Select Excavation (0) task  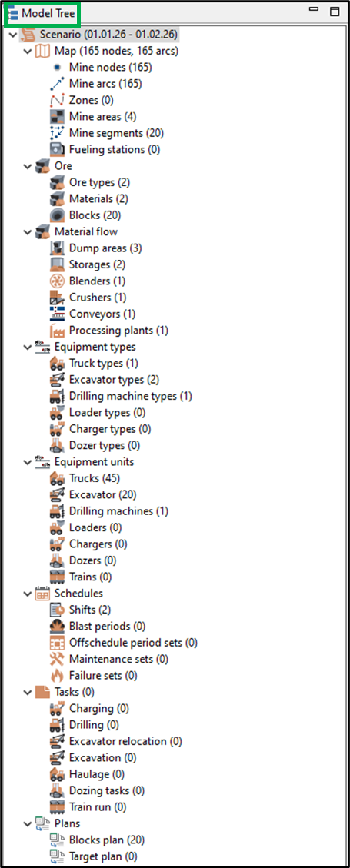pos(103,758)
